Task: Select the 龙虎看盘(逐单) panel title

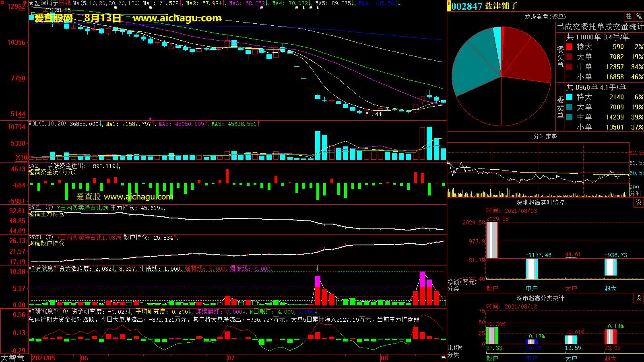Action: click(545, 16)
